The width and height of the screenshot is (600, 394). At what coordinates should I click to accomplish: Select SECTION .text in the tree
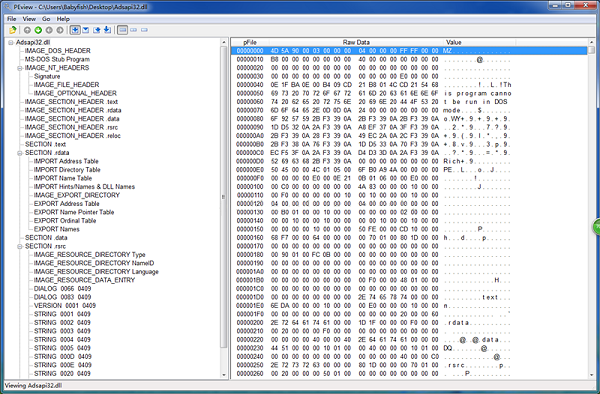[x=45, y=144]
